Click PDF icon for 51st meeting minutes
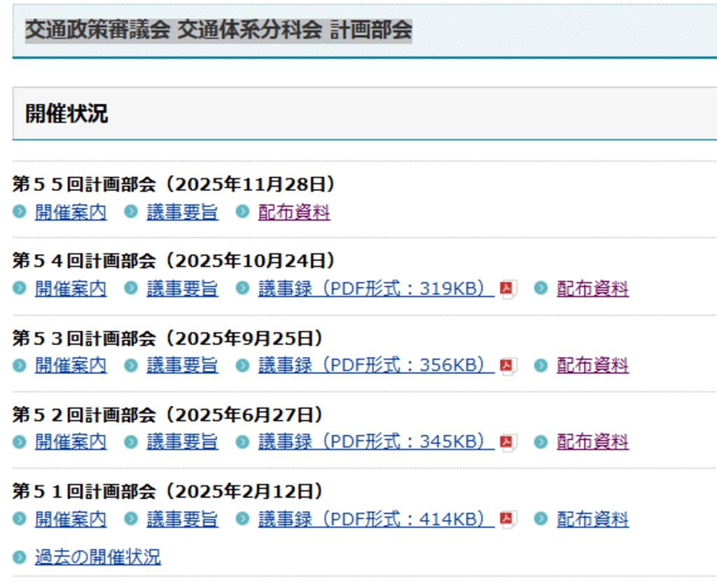Viewport: 717px width, 588px height. pos(508,519)
